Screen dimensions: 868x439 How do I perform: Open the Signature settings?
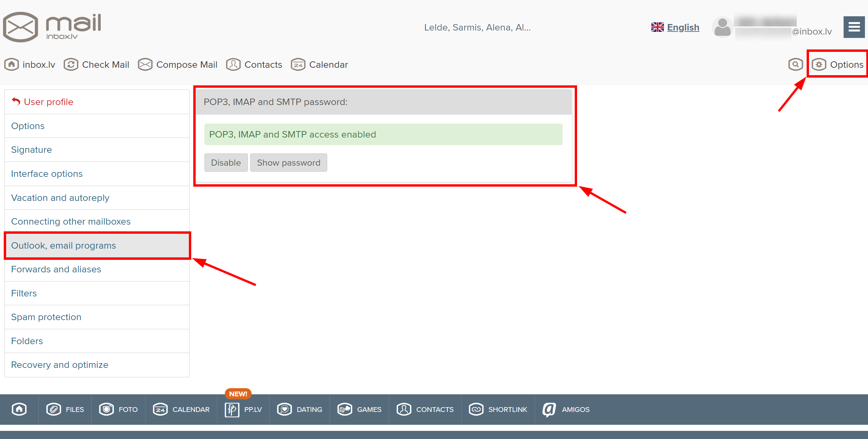point(97,150)
